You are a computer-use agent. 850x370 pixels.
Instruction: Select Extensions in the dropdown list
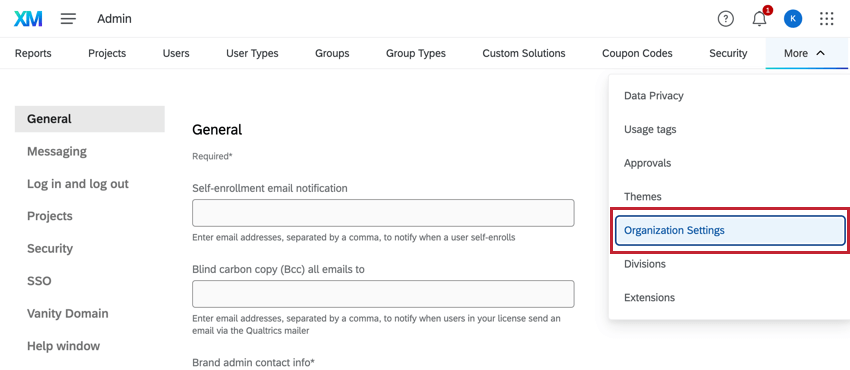[649, 297]
